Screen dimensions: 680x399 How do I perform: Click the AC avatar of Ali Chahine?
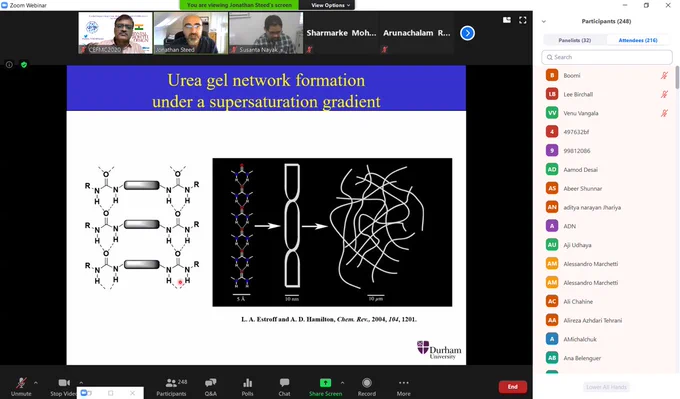552,301
